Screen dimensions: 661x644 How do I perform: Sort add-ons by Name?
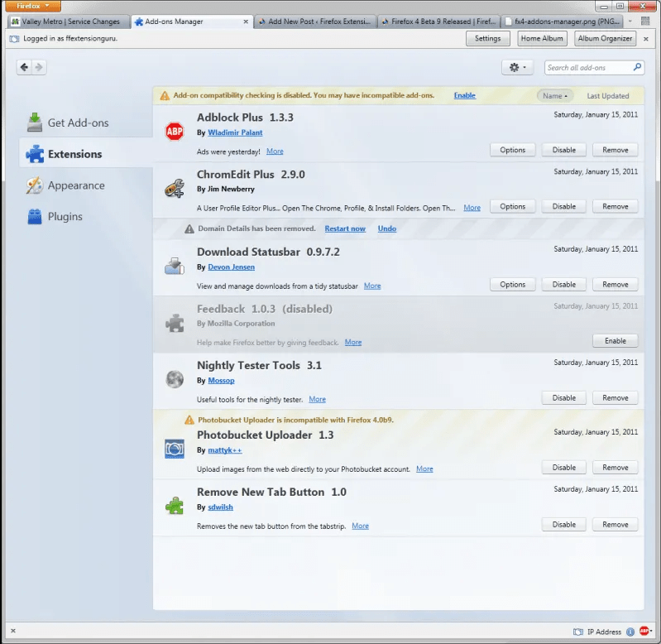tap(555, 96)
